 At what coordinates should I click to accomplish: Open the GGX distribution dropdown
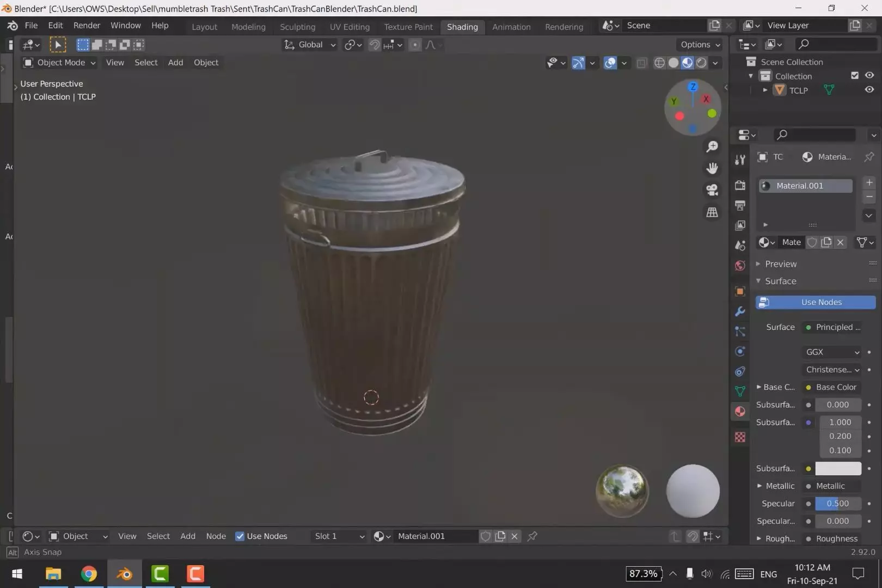(x=831, y=352)
